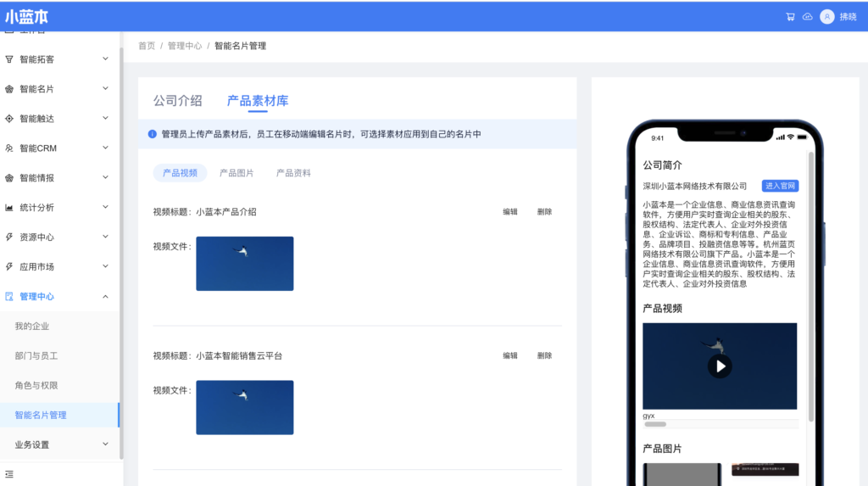
Task: Expand the 智能CRM menu chevron
Action: [x=105, y=148]
